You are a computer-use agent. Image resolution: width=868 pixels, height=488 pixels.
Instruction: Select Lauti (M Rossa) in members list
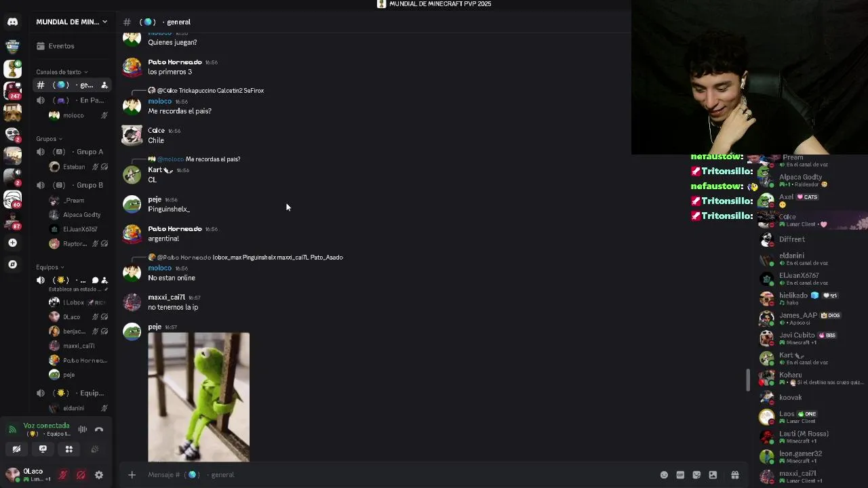pyautogui.click(x=812, y=437)
